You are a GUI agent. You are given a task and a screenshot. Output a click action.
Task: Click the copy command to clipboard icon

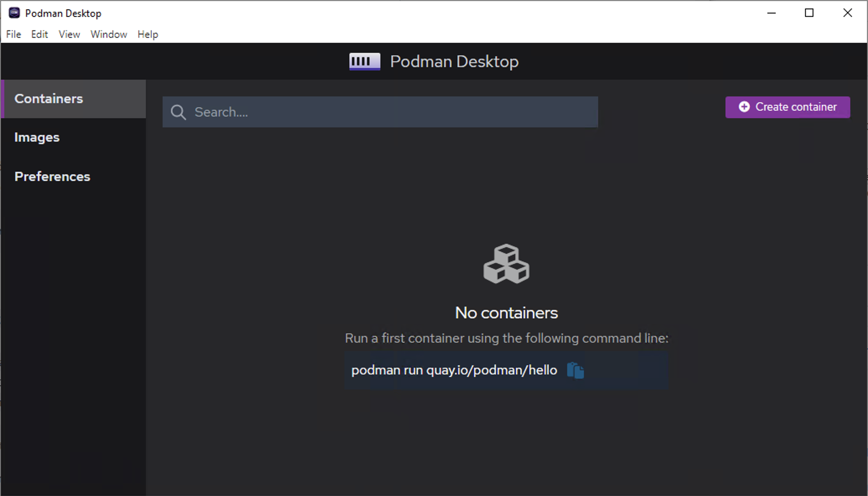(576, 370)
